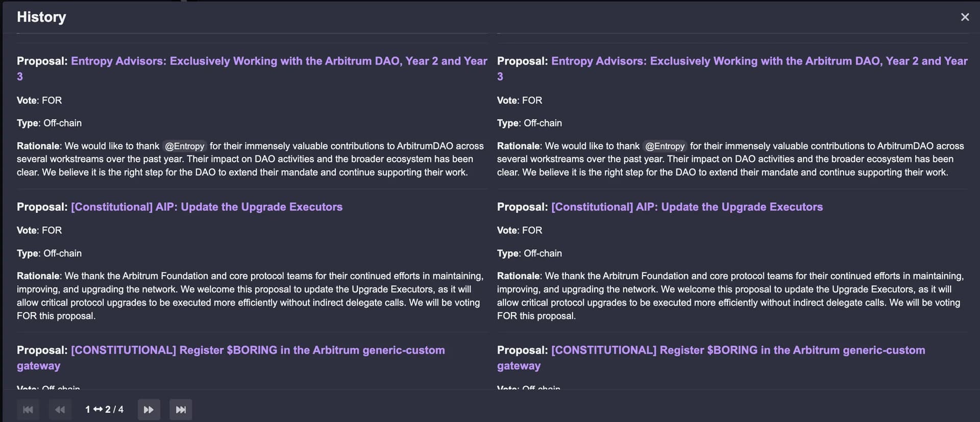Screen dimensions: 980x422
Task: Open Entropy Advisors proposal in left column
Action: pyautogui.click(x=279, y=61)
